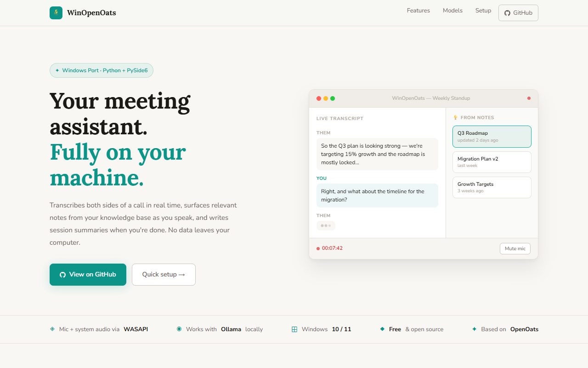Open the Growth Targets note
The height and width of the screenshot is (368, 588).
pyautogui.click(x=492, y=187)
